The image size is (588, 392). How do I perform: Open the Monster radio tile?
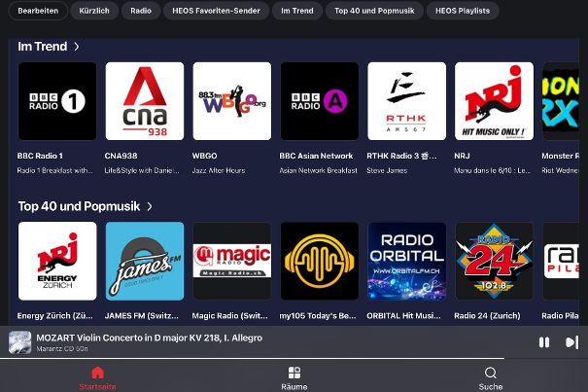(561, 101)
